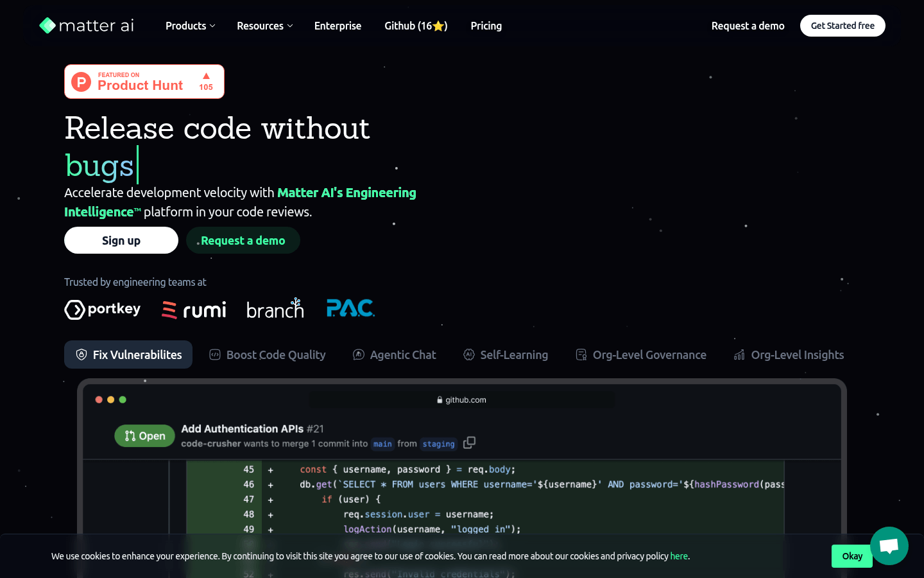
Task: Click the green Open pull request badge
Action: point(145,435)
